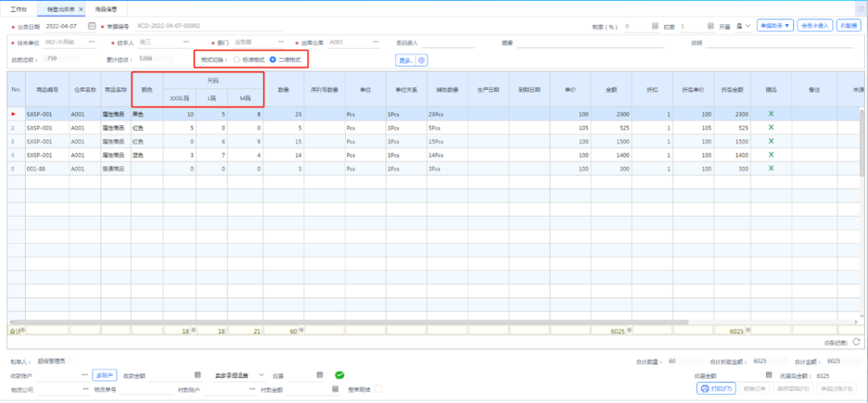Open calculator icon next to discount field
Image resolution: width=868 pixels, height=403 pixels.
[x=710, y=26]
